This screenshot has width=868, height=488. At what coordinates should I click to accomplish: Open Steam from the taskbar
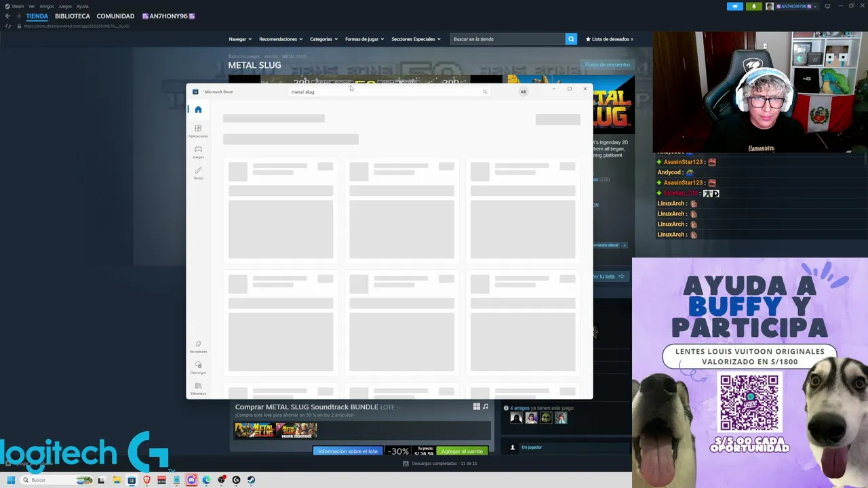point(251,480)
